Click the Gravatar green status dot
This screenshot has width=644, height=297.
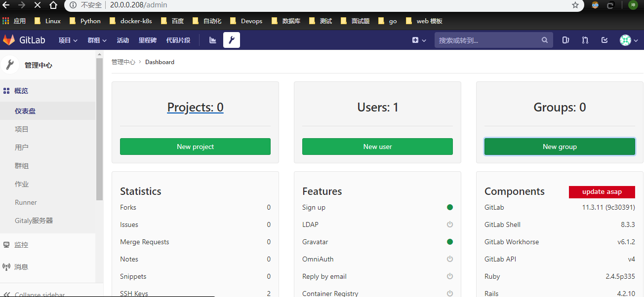450,242
